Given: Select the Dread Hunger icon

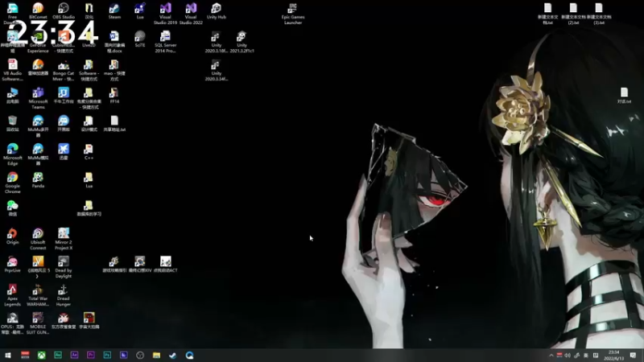Looking at the screenshot, I should pos(64,296).
